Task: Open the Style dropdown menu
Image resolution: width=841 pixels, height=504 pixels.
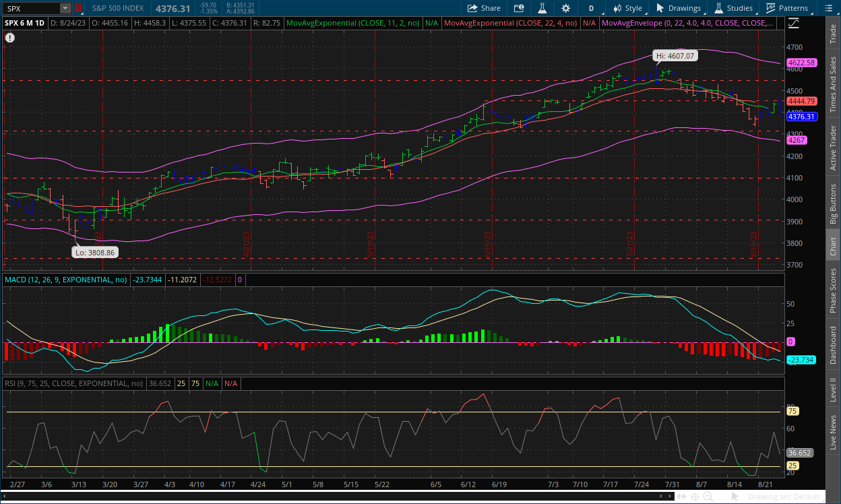Action: tap(627, 8)
